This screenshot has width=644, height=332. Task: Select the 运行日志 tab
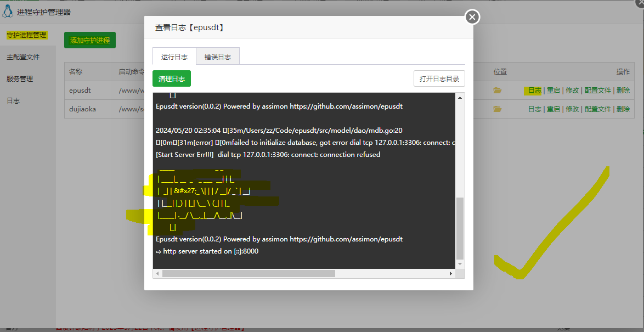[x=174, y=57]
